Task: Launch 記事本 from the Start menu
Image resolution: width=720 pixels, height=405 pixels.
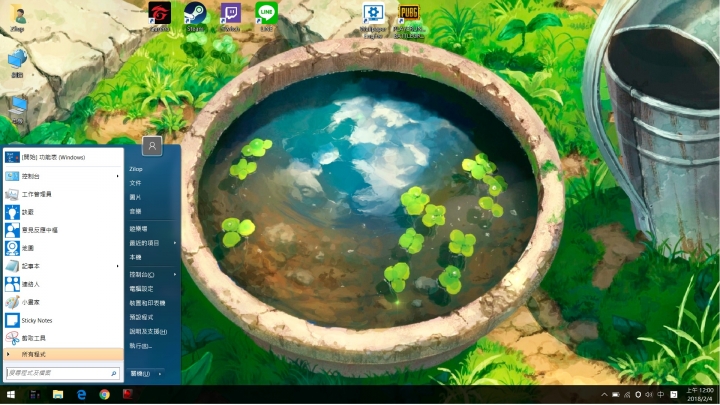Action: pos(63,266)
